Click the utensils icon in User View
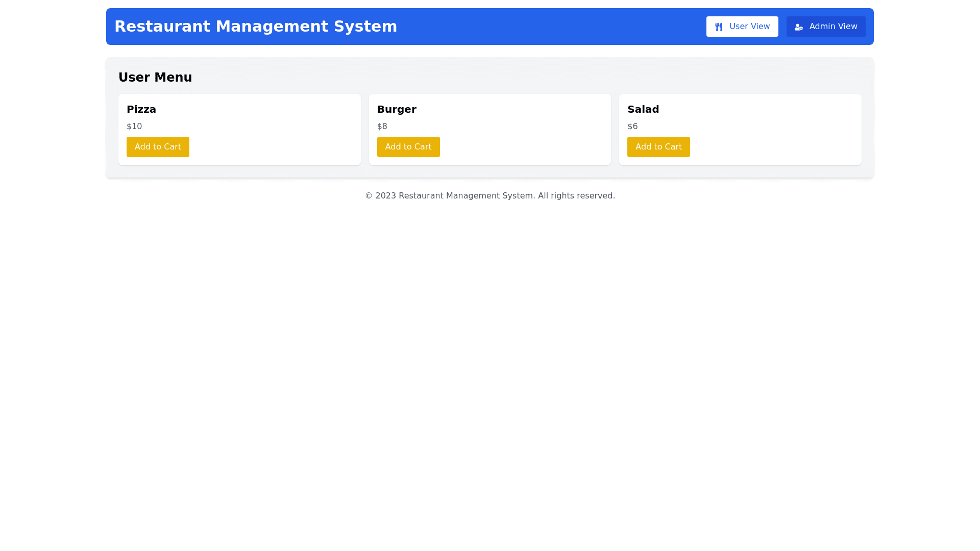This screenshot has width=980, height=551. 719,27
